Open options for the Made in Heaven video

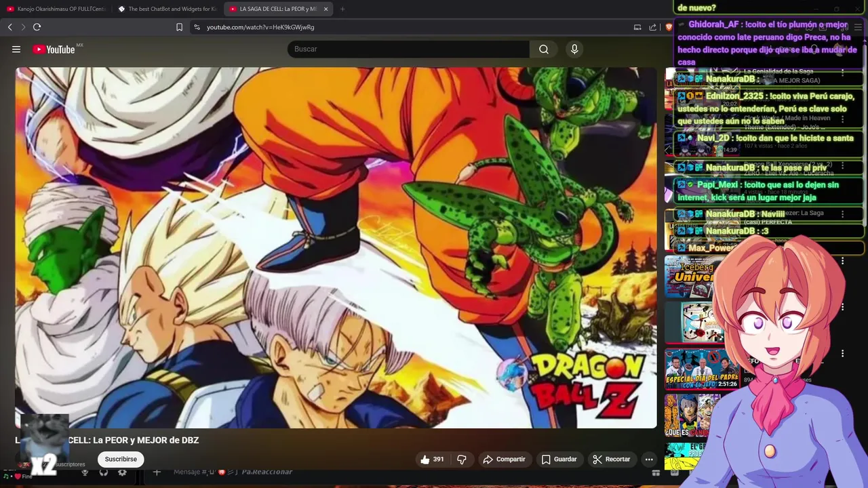coord(843,119)
